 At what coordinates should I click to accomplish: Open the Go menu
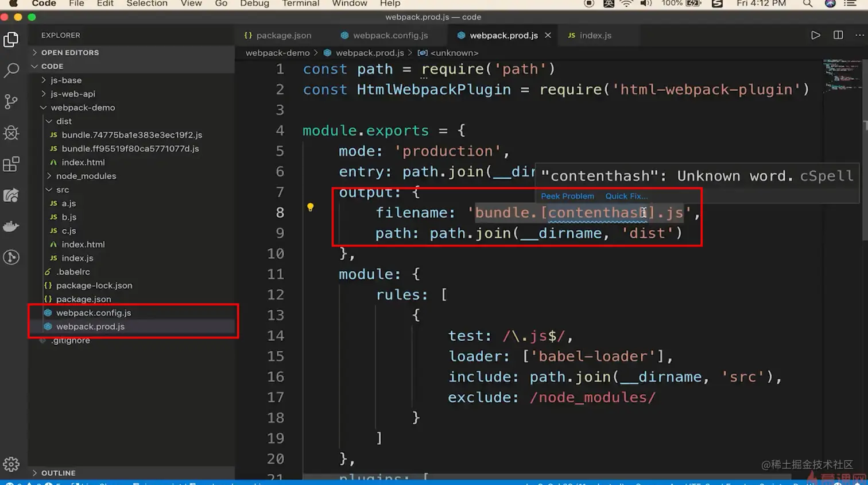(221, 3)
